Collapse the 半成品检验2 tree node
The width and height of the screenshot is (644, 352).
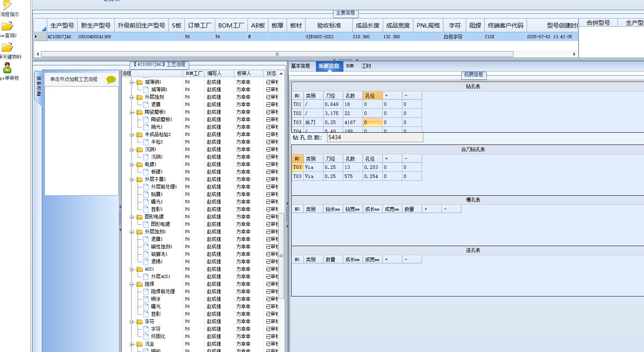pos(132,134)
